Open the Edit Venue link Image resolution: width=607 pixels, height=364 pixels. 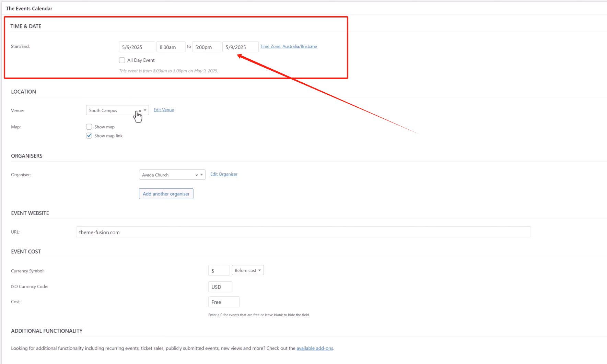pos(164,109)
